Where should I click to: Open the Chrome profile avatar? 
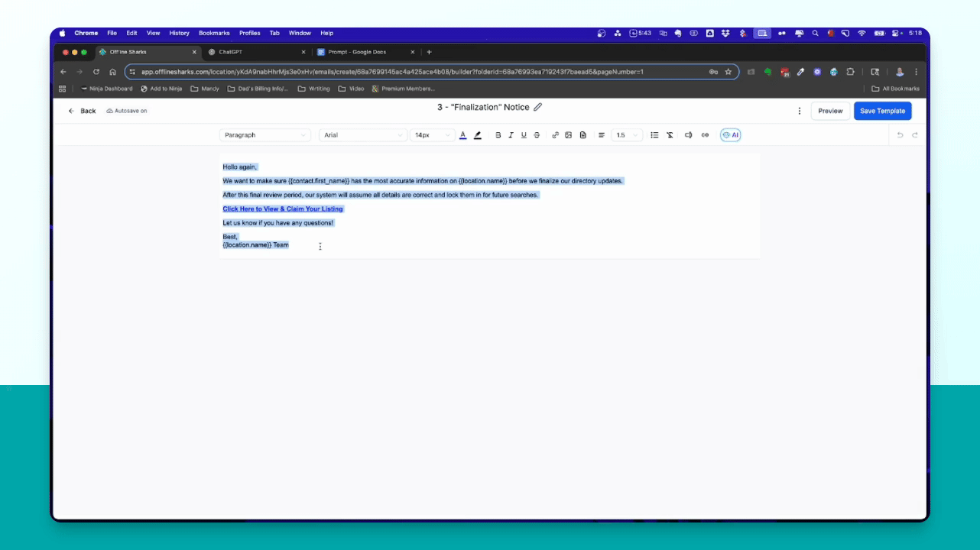click(x=900, y=72)
